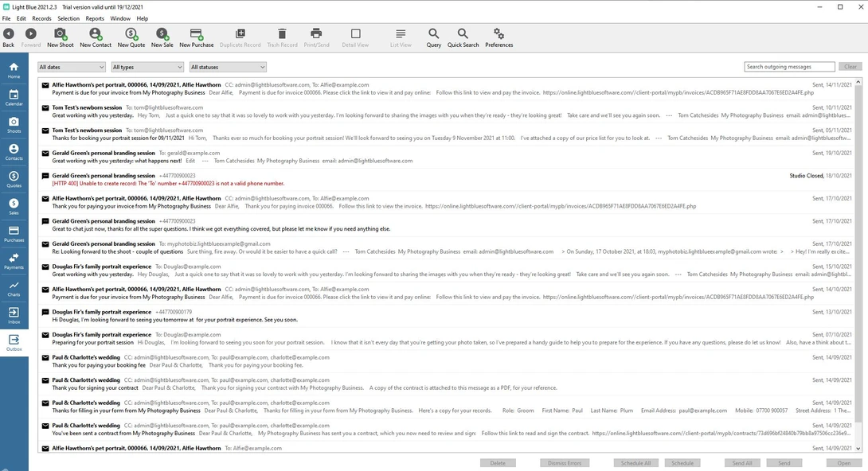The width and height of the screenshot is (868, 471).
Task: Click the Open button
Action: point(843,463)
